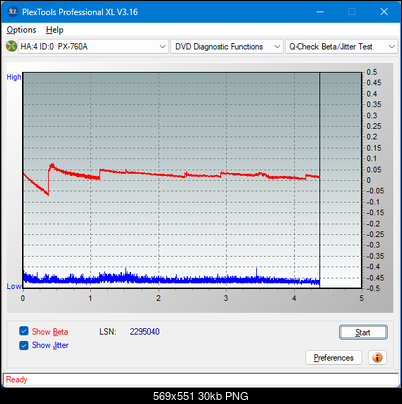Toggle the Show Jitter checkbox
Image resolution: width=402 pixels, height=404 pixels.
click(24, 345)
